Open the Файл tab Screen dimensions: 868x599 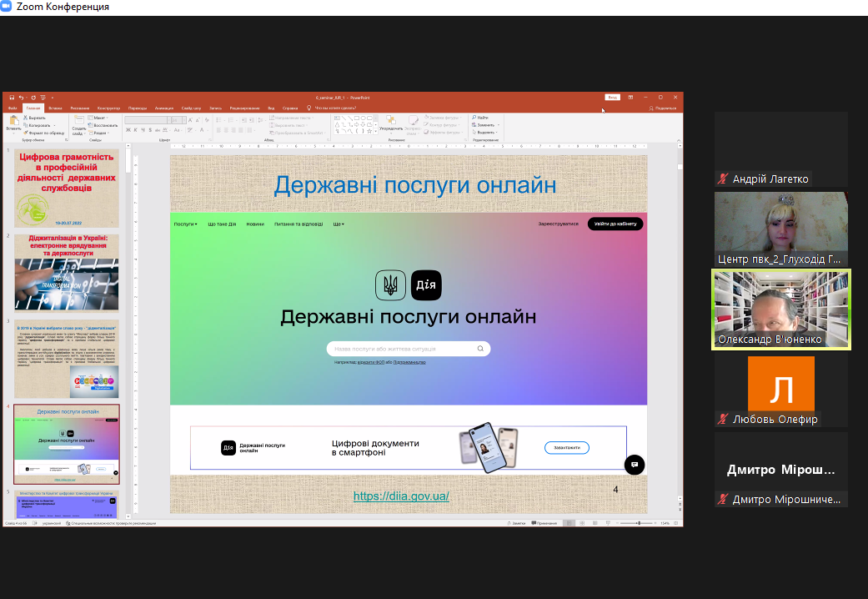13,108
